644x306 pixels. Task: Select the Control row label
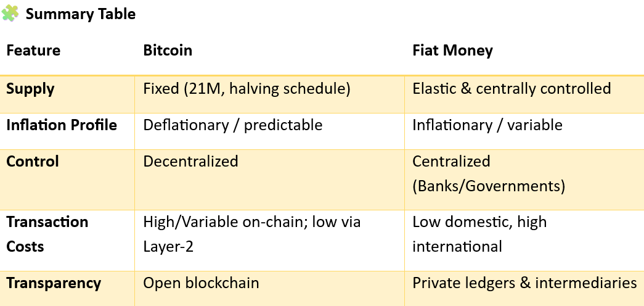coord(33,162)
